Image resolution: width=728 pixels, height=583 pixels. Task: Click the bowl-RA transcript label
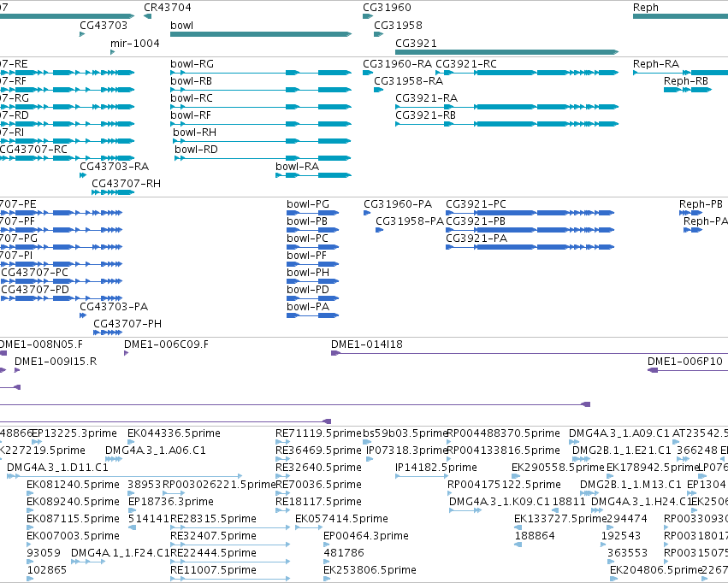point(297,167)
